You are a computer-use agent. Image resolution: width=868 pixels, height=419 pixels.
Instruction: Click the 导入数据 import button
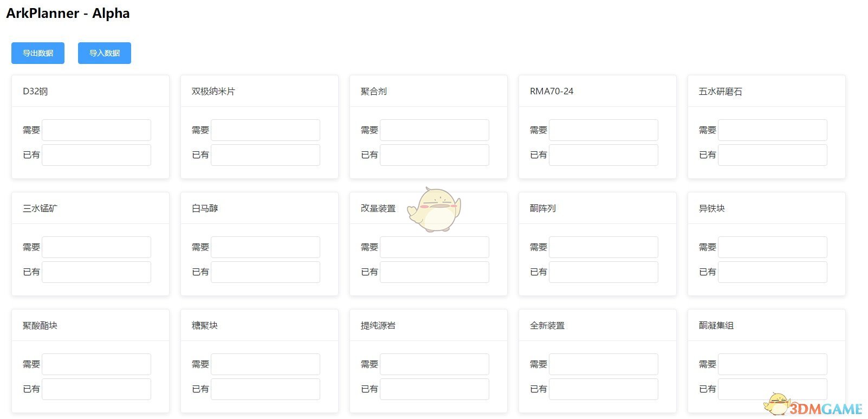[105, 53]
